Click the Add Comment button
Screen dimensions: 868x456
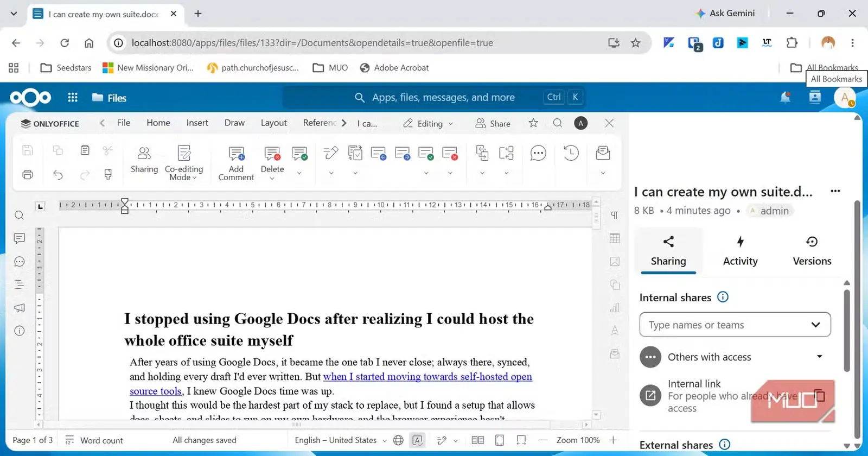coord(236,163)
